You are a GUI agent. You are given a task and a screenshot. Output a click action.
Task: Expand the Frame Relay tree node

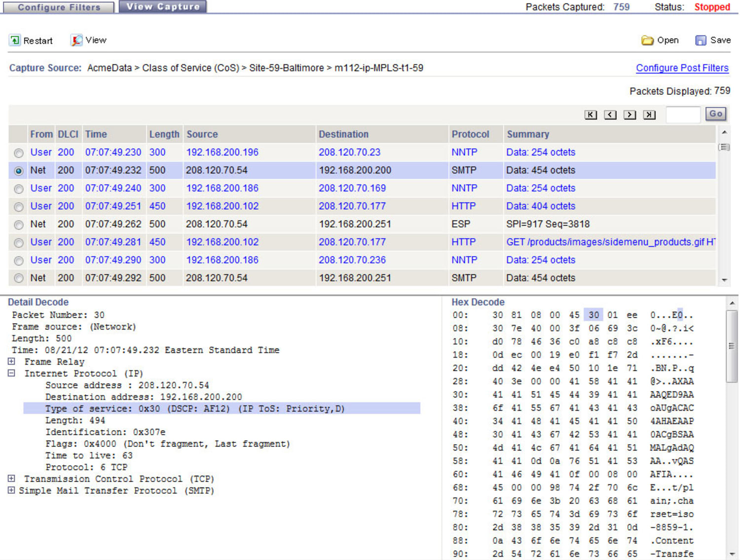pos(11,361)
